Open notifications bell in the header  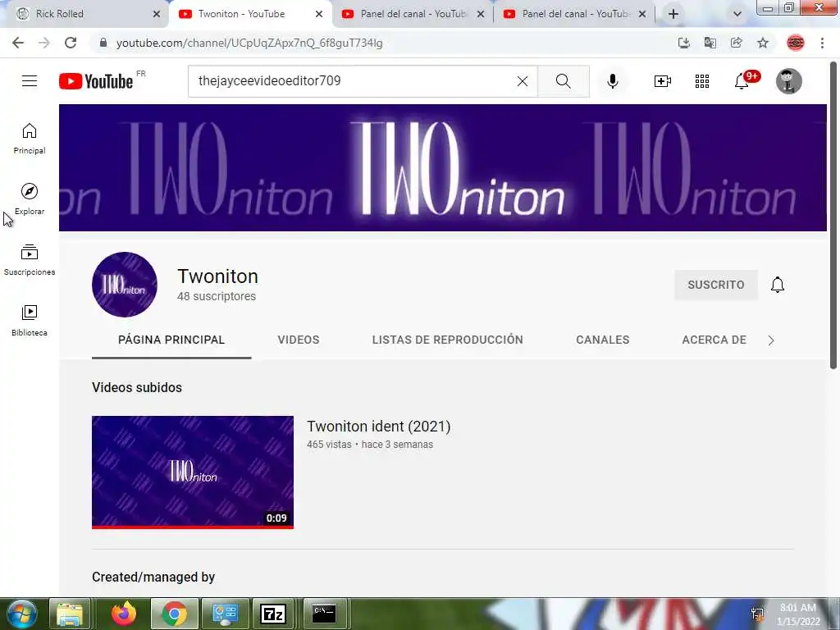coord(742,81)
